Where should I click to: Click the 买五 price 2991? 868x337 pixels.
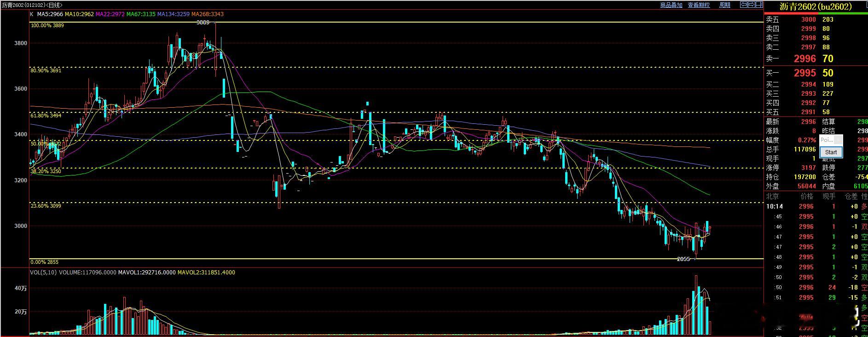[x=808, y=112]
